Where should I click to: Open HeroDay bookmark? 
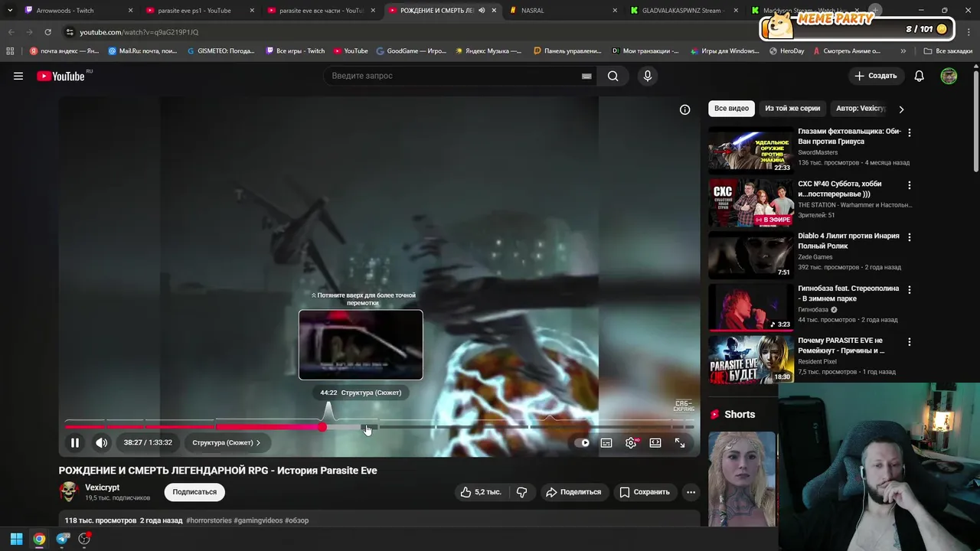click(x=786, y=51)
